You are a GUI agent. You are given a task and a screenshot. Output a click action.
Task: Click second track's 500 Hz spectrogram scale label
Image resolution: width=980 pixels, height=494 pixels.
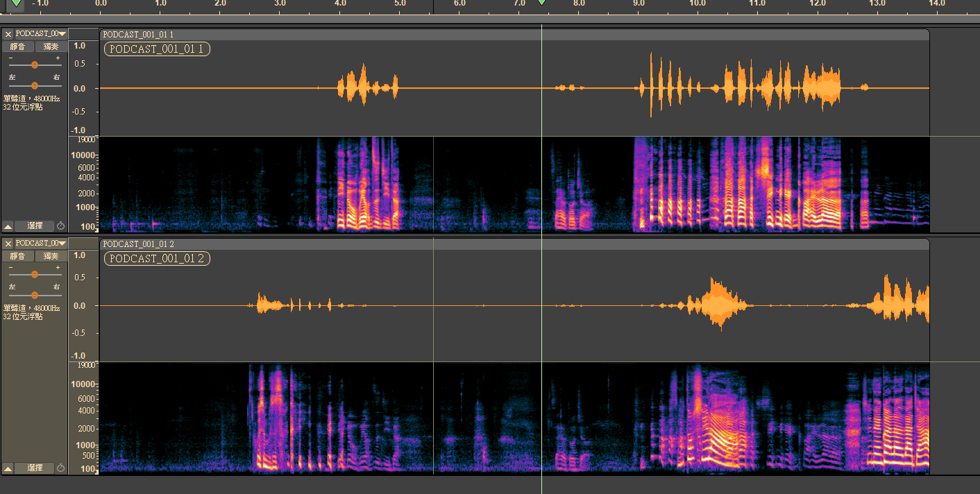88,456
